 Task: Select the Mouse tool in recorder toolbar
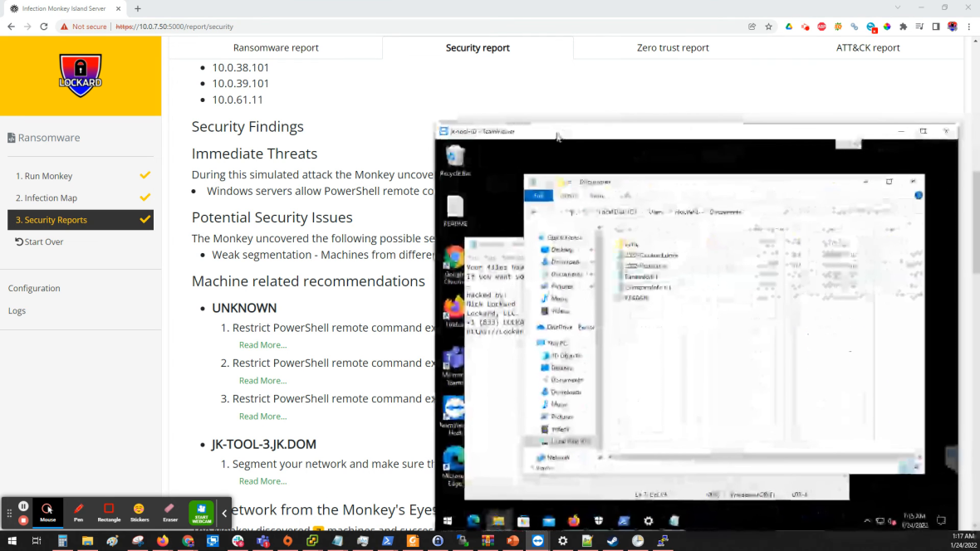[47, 512]
